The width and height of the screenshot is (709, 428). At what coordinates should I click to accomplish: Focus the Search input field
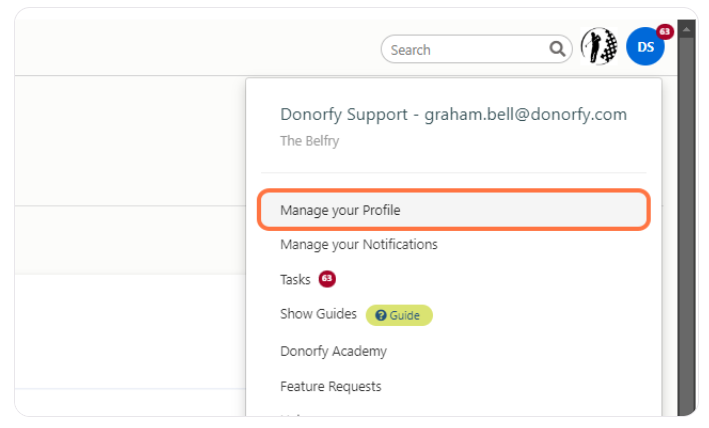tap(477, 49)
